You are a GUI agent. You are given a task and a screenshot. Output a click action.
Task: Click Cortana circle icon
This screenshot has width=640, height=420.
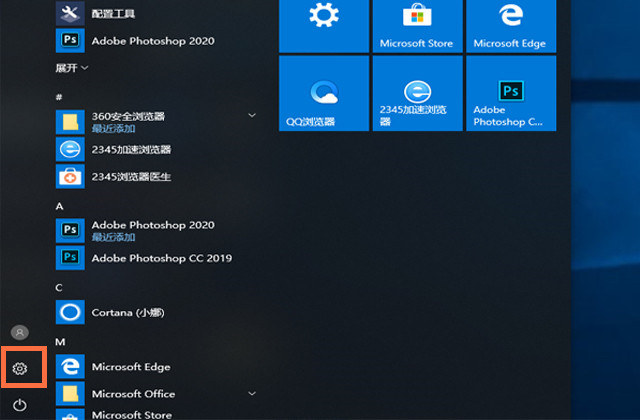(70, 312)
